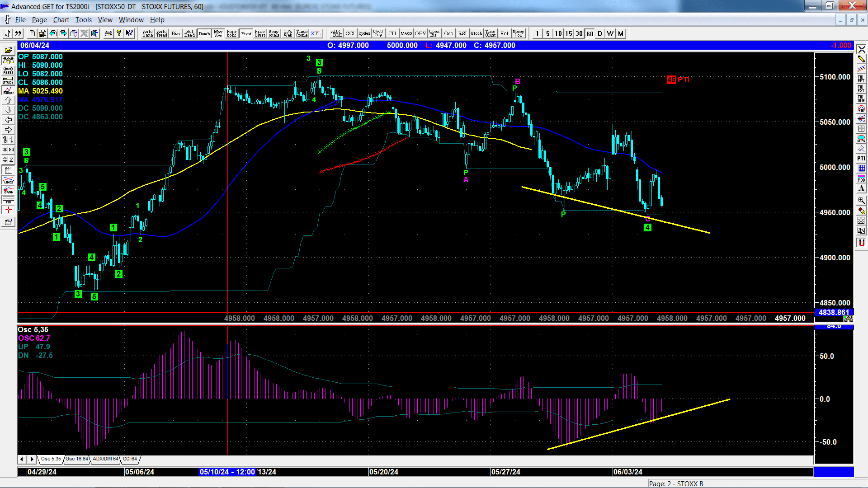Toggle the Price Cluster study
This screenshot has height=488, width=868.
260,33
